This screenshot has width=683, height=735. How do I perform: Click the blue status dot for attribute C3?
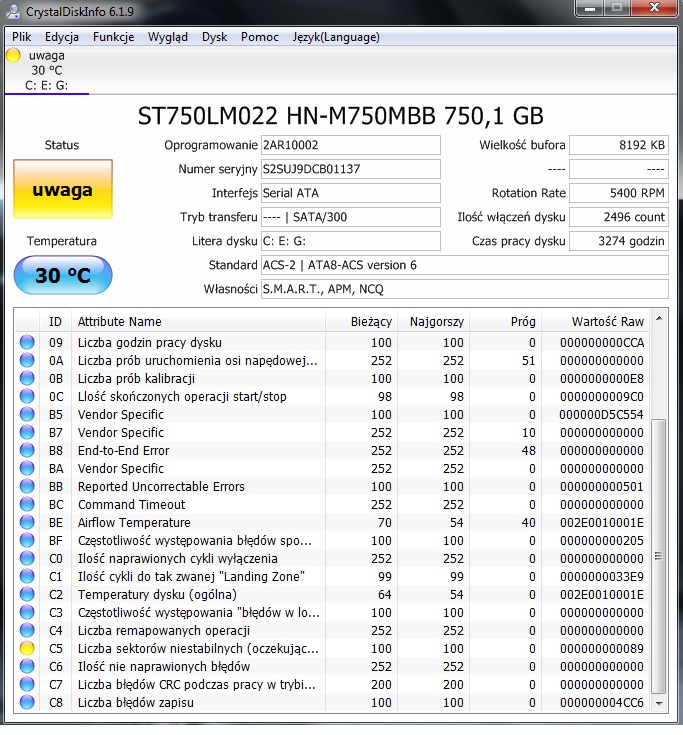tap(27, 612)
